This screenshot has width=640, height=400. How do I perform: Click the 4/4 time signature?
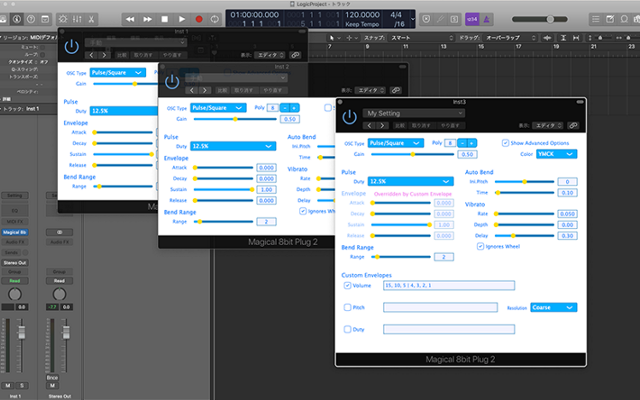396,15
